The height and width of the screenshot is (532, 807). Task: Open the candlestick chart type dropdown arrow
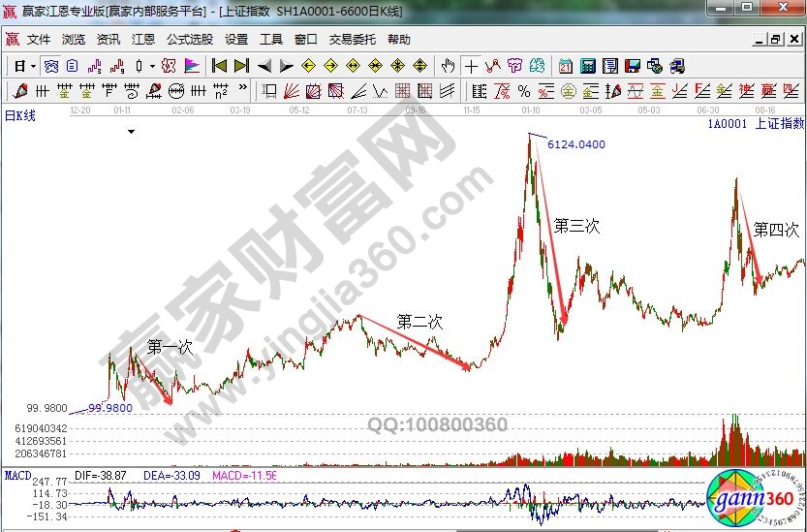point(152,66)
